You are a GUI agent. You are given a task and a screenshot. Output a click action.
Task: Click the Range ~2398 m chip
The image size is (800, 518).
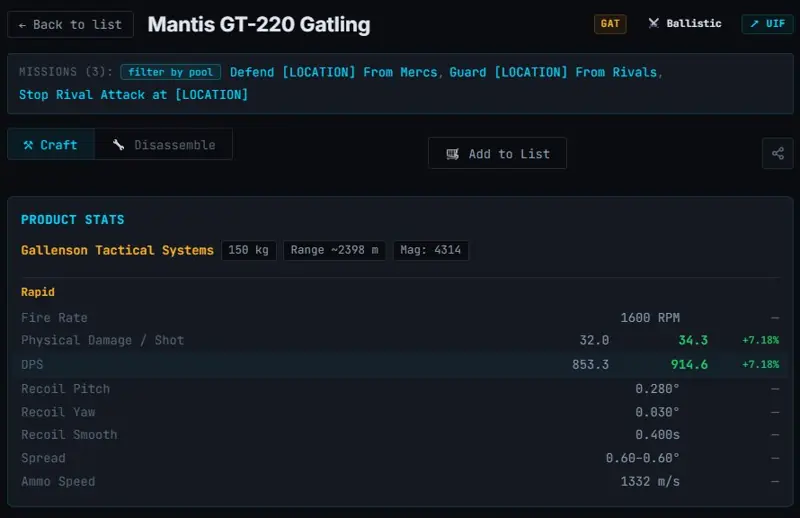(335, 250)
